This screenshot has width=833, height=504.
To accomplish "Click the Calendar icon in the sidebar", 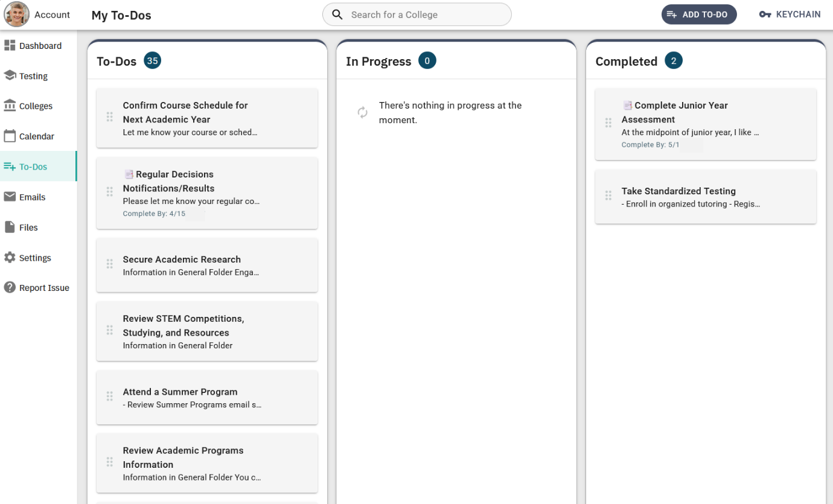I will [x=10, y=136].
